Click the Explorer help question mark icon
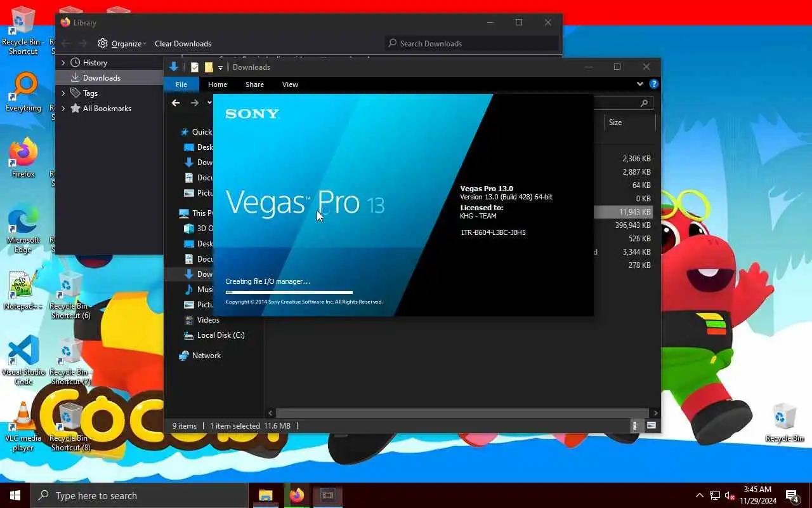The width and height of the screenshot is (812, 508). 654,84
